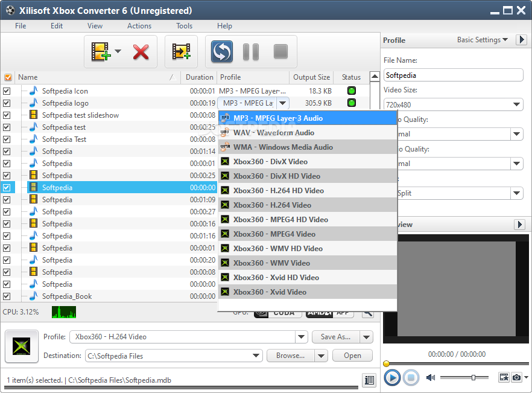Click green status indicator for Softpedia Icon
Screen dimensions: 532x393
tap(352, 91)
